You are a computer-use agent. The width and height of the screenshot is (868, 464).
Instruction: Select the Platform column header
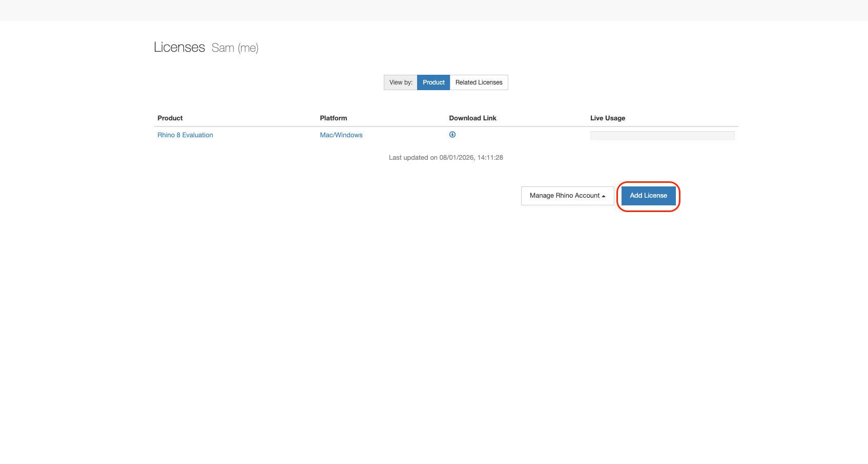coord(333,118)
